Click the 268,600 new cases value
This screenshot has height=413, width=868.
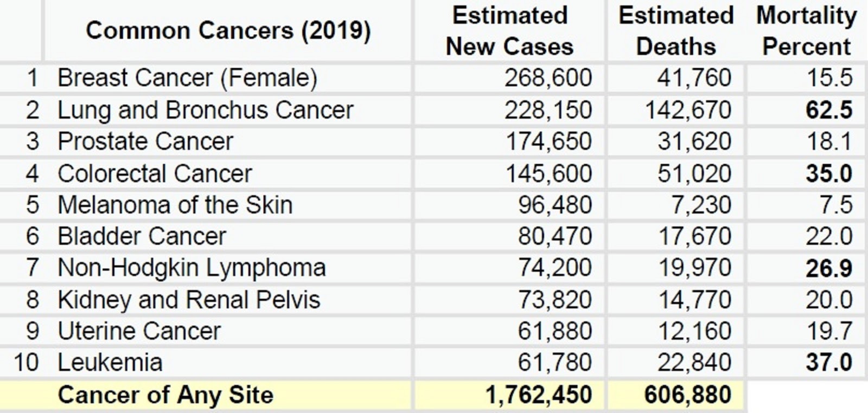click(x=548, y=78)
